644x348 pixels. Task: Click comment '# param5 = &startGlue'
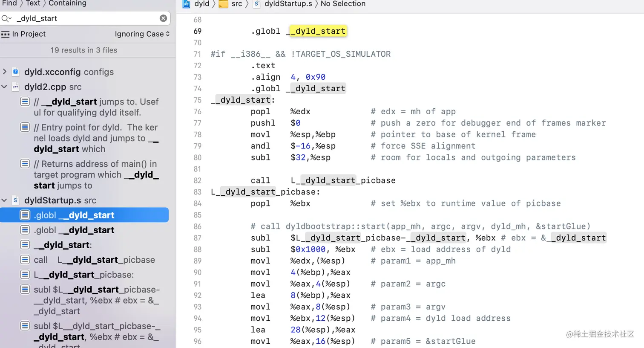click(x=423, y=341)
